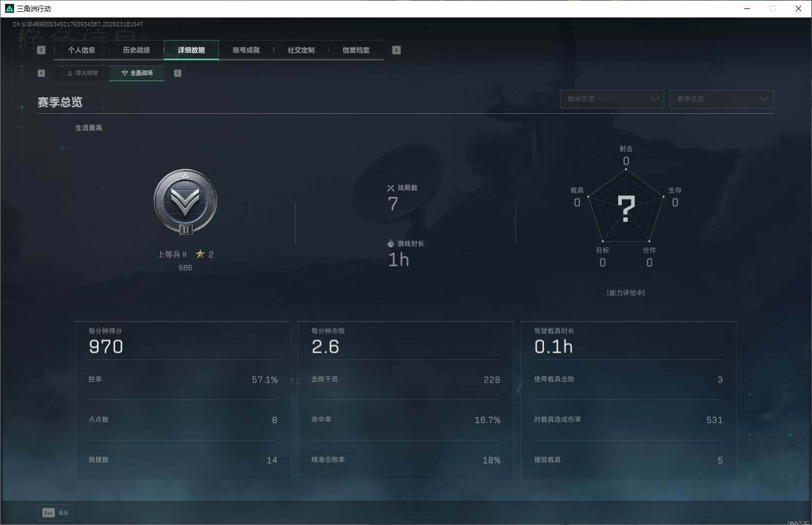Image resolution: width=812 pixels, height=525 pixels.
Task: Switch to 烽火地带 mode stats
Action: 82,73
